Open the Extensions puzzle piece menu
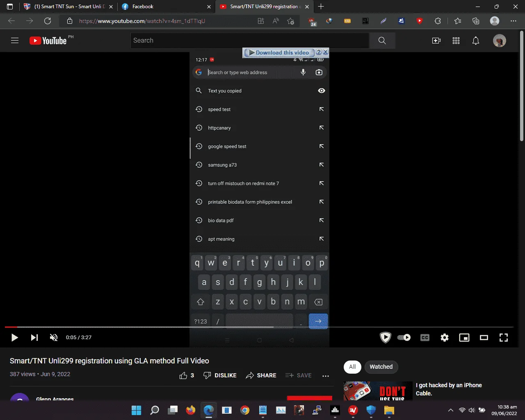The height and width of the screenshot is (420, 525). click(438, 21)
